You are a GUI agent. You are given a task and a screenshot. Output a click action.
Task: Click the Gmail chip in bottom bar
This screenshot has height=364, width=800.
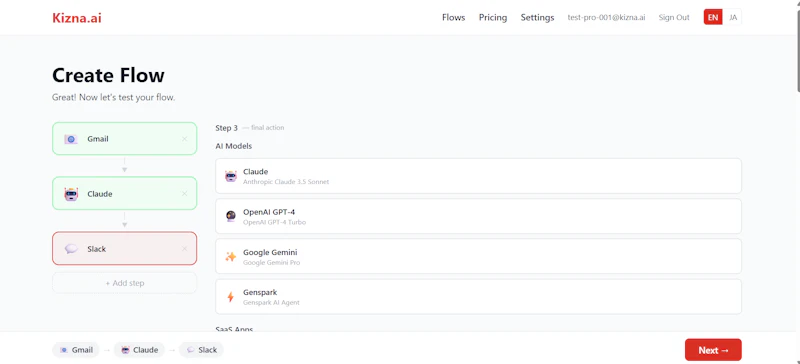76,350
